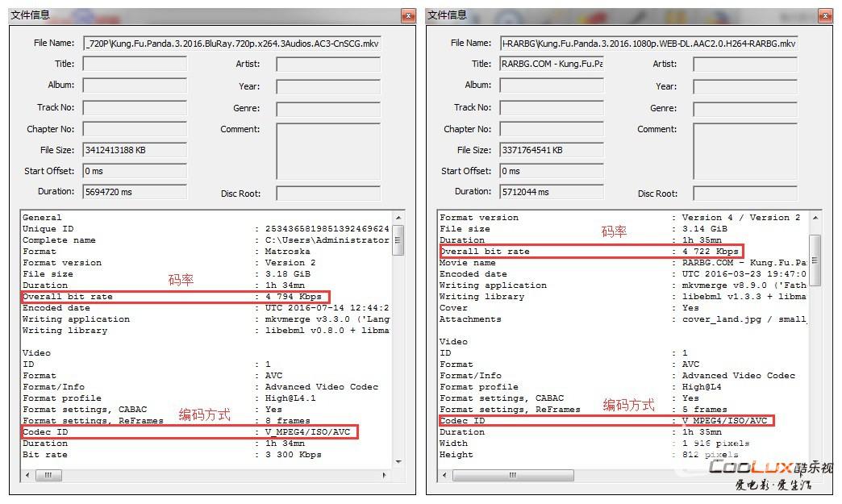Select 'Overall bit rate' 4 722 Kbps line
The image size is (842, 504).
[591, 252]
